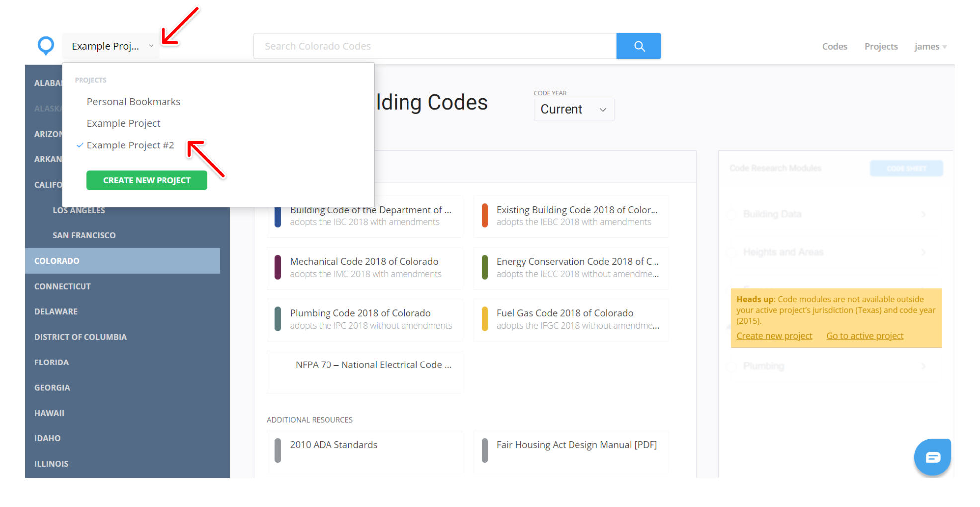Image resolution: width=980 pixels, height=507 pixels.
Task: Select Personal Bookmarks as active project
Action: (x=134, y=101)
